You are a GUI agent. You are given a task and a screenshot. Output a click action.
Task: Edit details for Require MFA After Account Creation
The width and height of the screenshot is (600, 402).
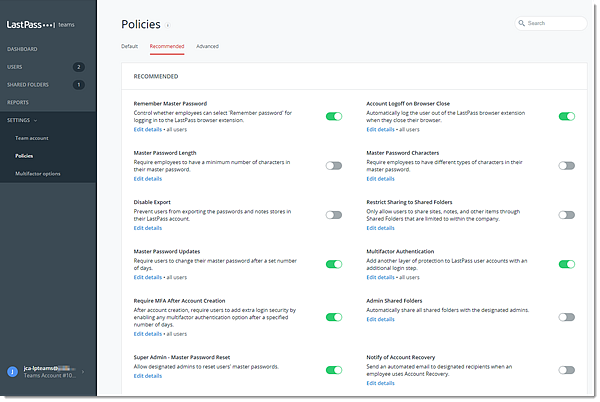point(148,334)
